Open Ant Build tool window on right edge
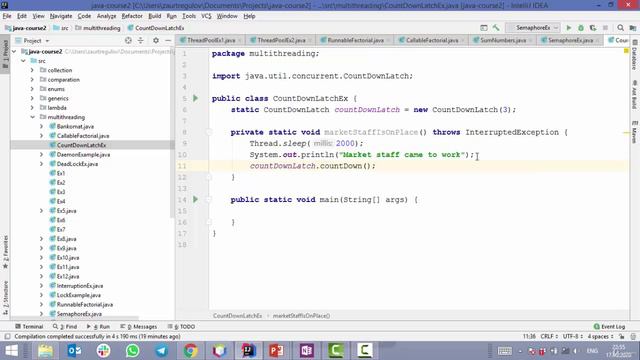 click(635, 95)
